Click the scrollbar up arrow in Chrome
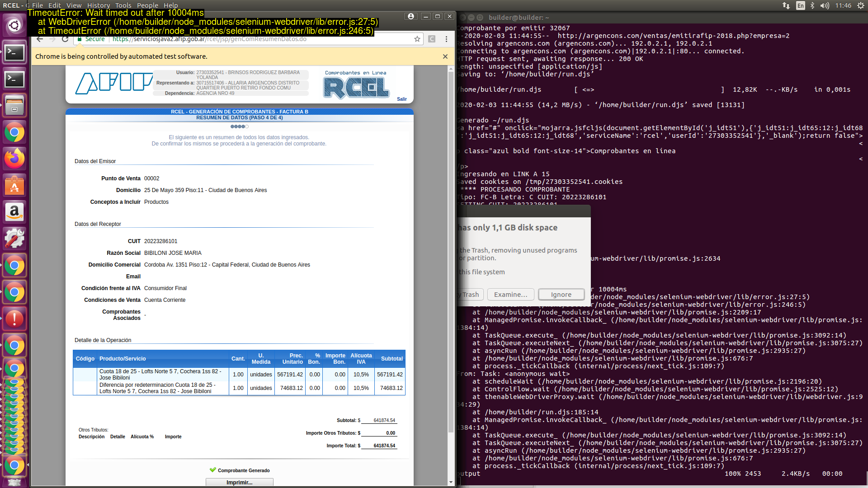 [451, 69]
